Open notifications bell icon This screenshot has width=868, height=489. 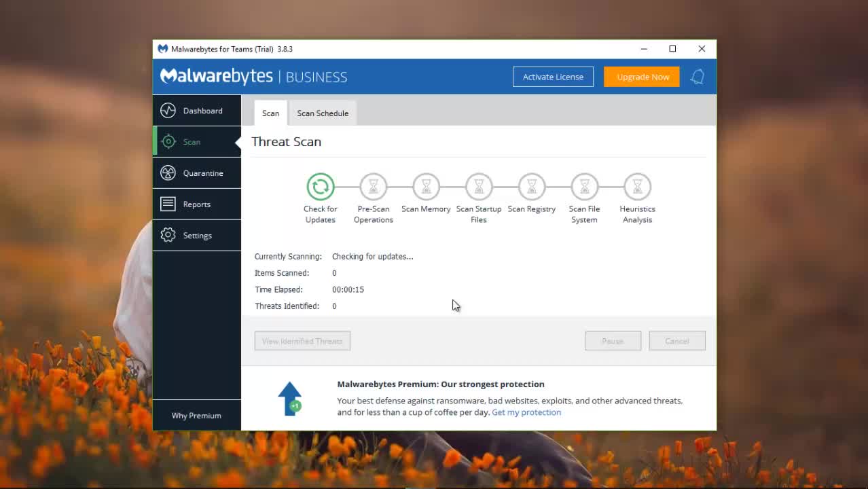coord(697,77)
